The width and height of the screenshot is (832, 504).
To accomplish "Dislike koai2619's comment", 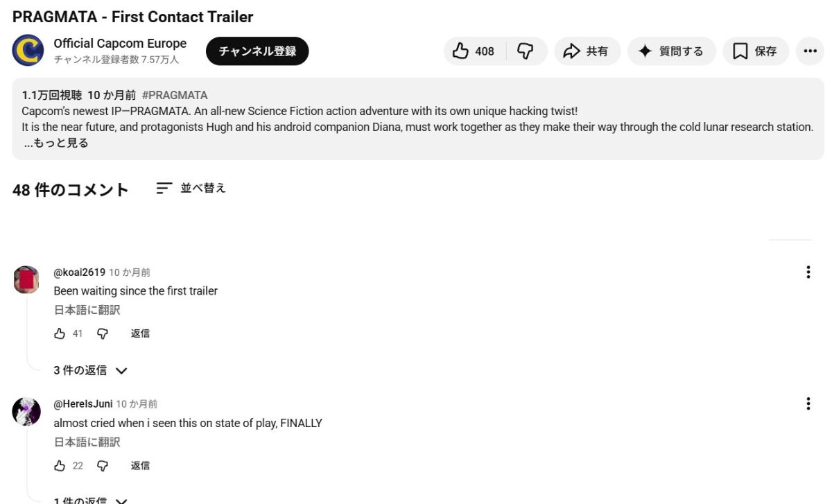I will pos(103,333).
